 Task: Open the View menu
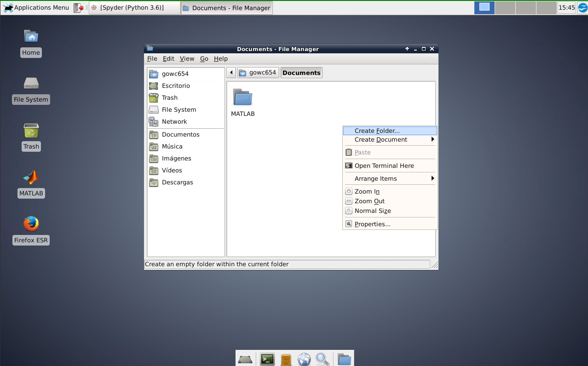coord(187,59)
